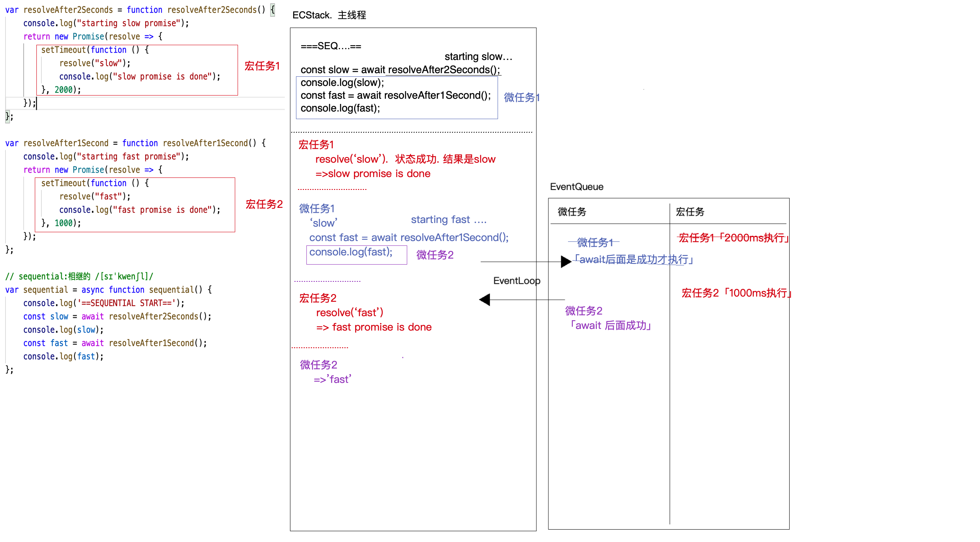The height and width of the screenshot is (542, 980).
Task: Select the 微任务1 blue annotation in ECStack
Action: (x=521, y=97)
